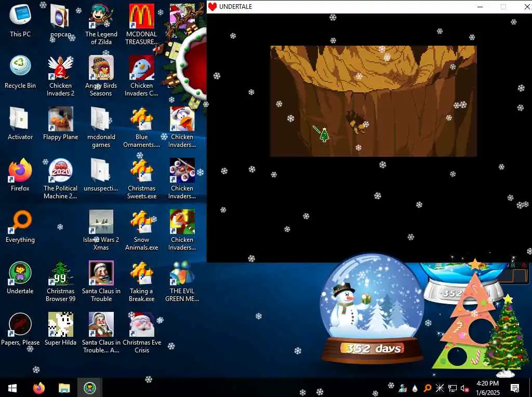Minimize the UNDERTALE window

[x=480, y=6]
